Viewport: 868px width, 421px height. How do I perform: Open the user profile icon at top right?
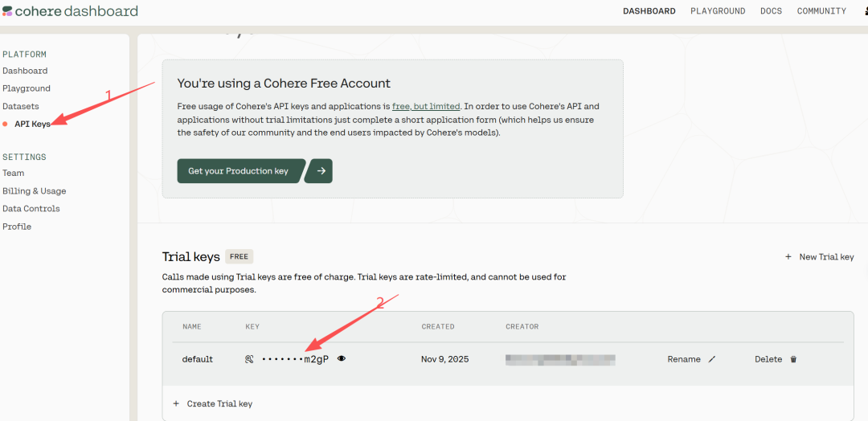[x=865, y=11]
